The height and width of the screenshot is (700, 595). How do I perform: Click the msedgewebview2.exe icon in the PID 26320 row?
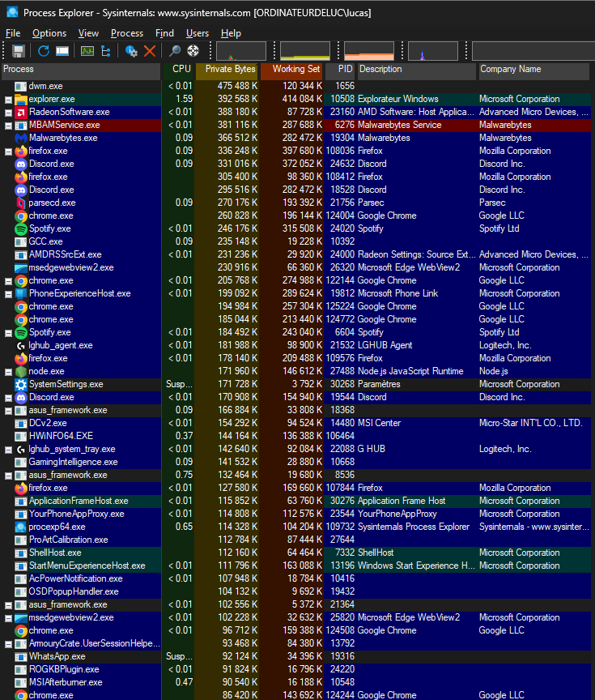20,268
